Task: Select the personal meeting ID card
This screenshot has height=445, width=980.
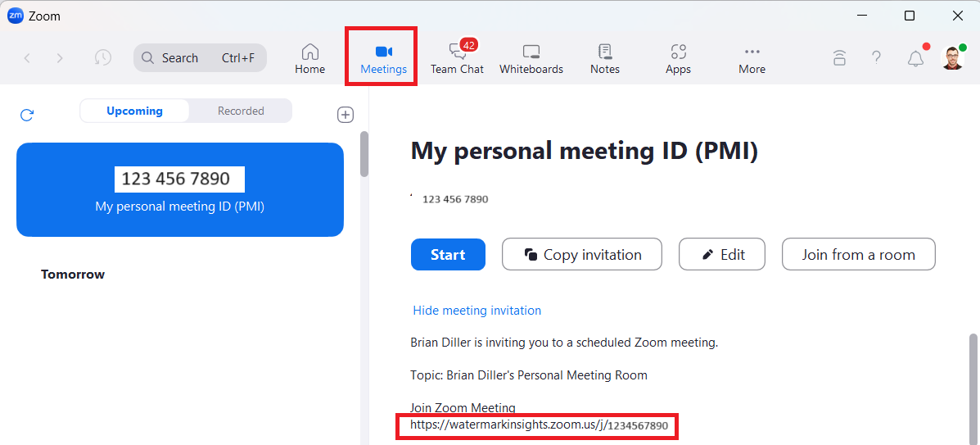Action: tap(180, 189)
